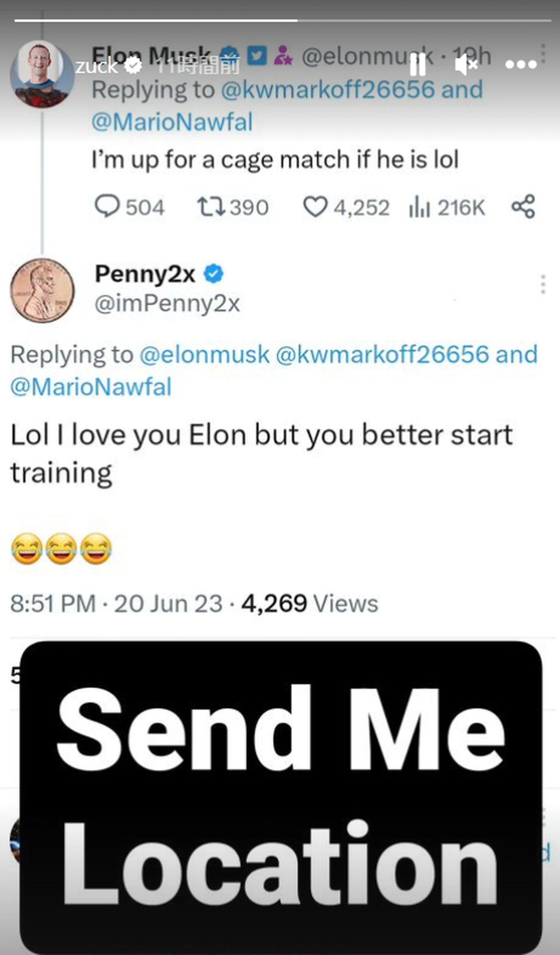
Task: Click the reply bubble icon with 504
Action: pyautogui.click(x=107, y=206)
